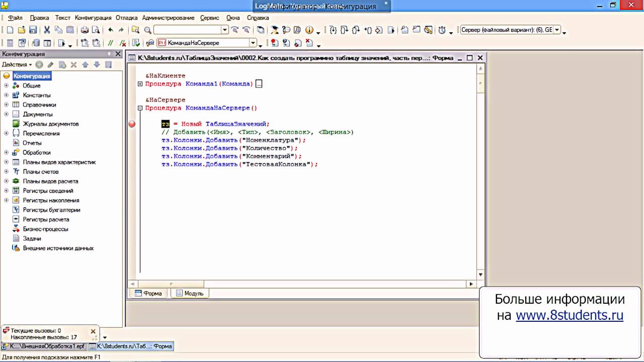The height and width of the screenshot is (362, 644).
Task: Switch to the Модуль tab
Action: pos(190,293)
